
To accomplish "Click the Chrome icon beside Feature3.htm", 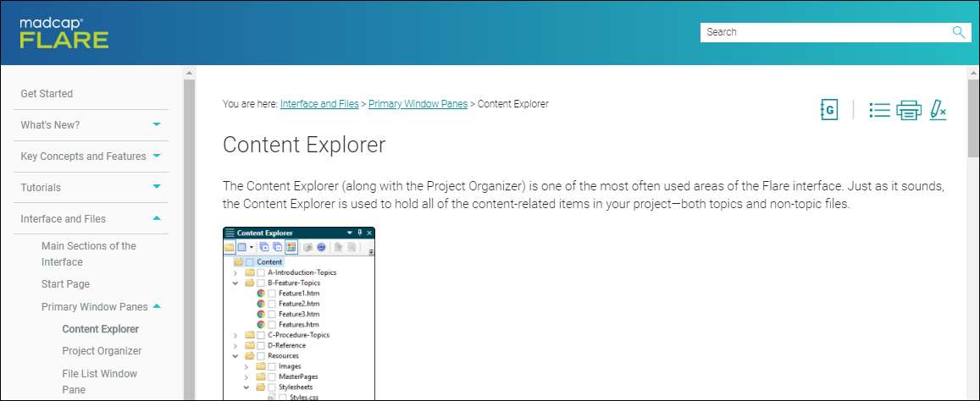I will 261,314.
